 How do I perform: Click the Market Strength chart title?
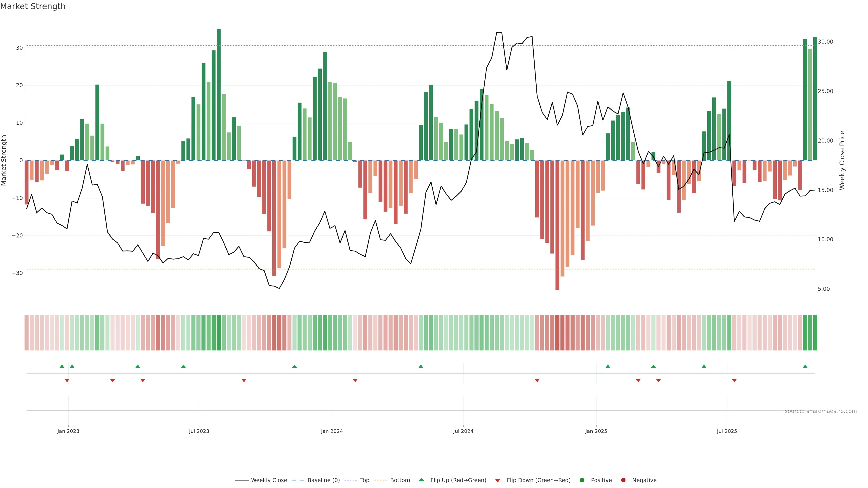pos(33,6)
